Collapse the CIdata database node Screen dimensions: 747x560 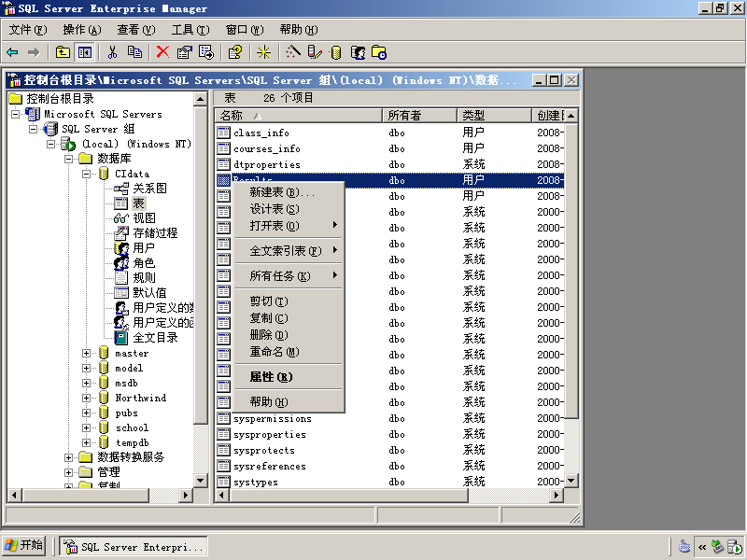click(x=86, y=174)
